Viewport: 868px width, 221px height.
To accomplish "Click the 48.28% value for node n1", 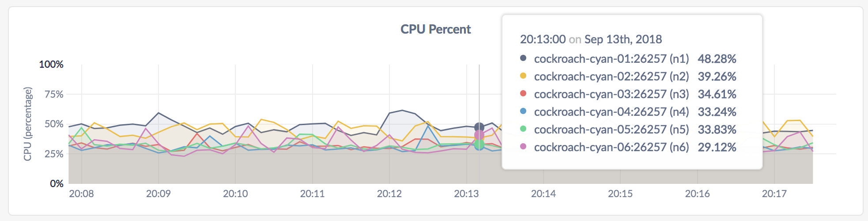I will coord(717,59).
